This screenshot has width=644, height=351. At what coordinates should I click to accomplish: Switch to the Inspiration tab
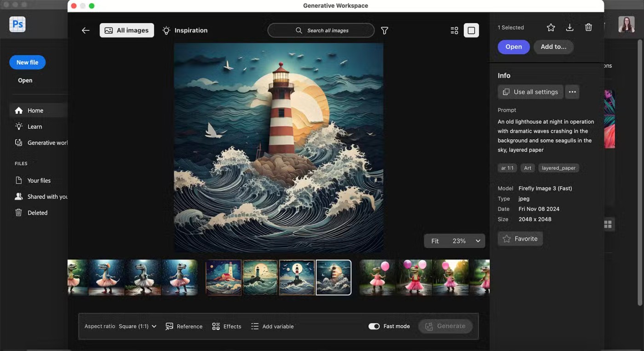point(185,30)
